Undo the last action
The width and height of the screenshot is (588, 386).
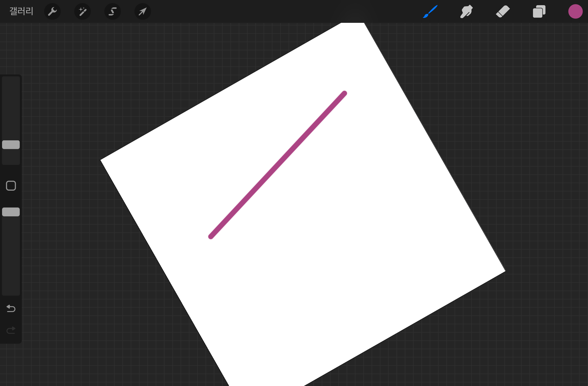tap(11, 308)
